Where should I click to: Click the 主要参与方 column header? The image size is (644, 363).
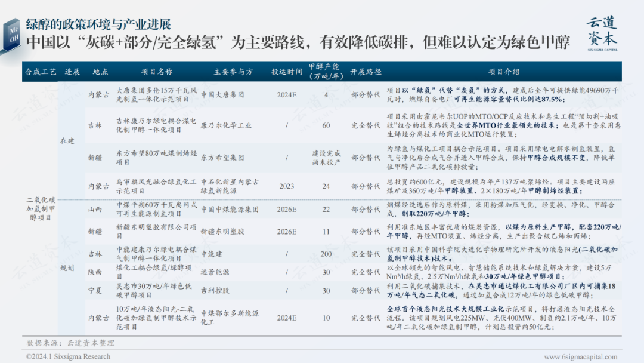click(233, 72)
